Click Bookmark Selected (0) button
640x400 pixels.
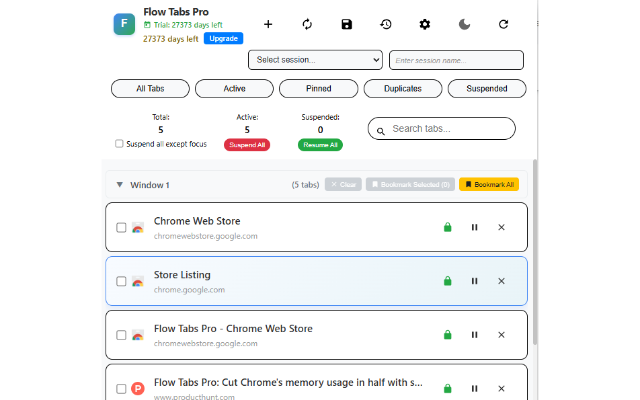coord(410,184)
